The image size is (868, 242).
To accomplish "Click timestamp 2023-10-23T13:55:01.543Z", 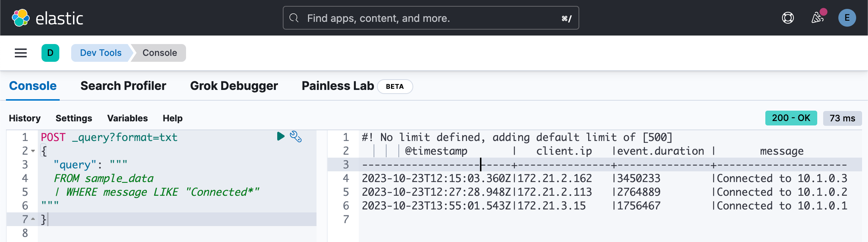I will tap(437, 206).
